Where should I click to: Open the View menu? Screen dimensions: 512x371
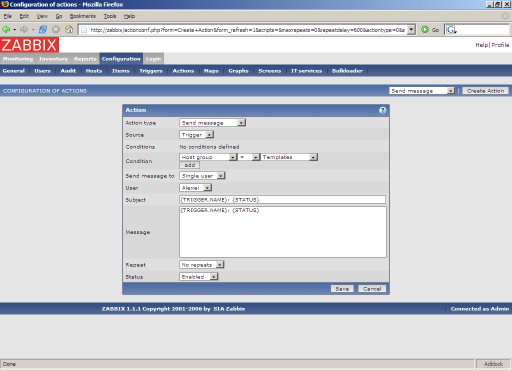click(x=42, y=16)
